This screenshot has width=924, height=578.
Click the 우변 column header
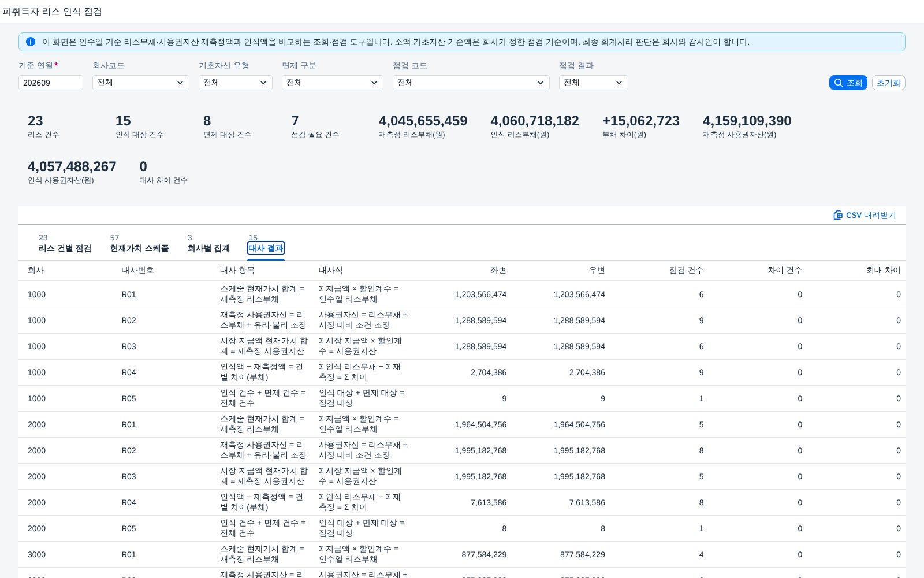(597, 271)
